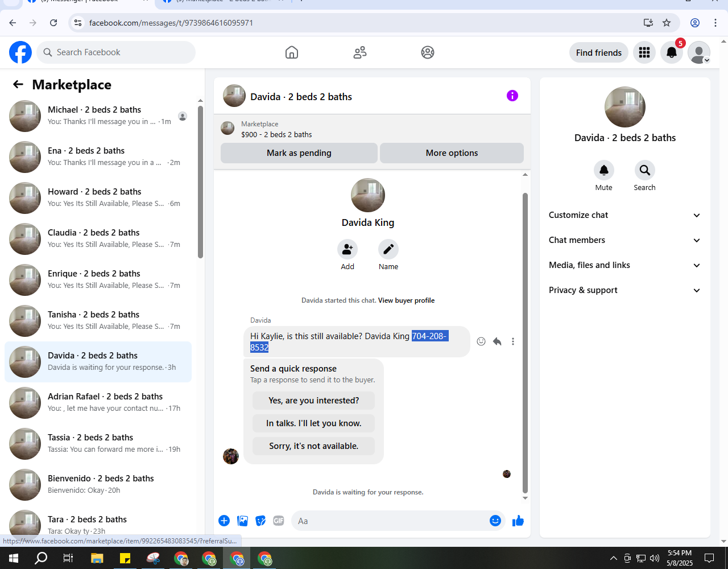Viewport: 728px width, 569px height.
Task: Open the Groups icon in top navigation
Action: click(428, 52)
